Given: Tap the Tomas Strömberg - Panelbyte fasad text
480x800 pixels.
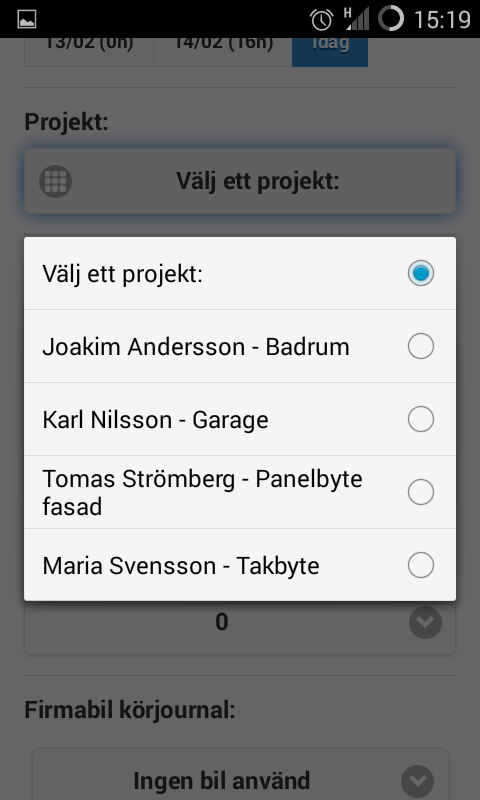Looking at the screenshot, I should [203, 493].
